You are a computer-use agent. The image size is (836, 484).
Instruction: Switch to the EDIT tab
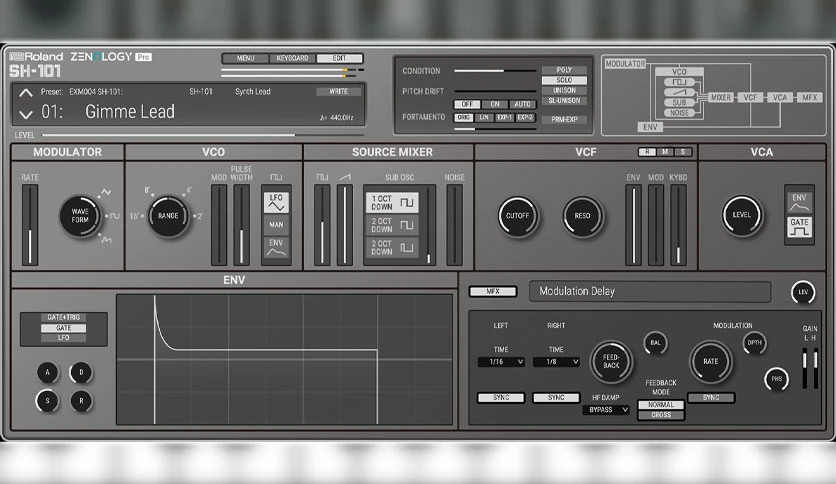tap(340, 58)
